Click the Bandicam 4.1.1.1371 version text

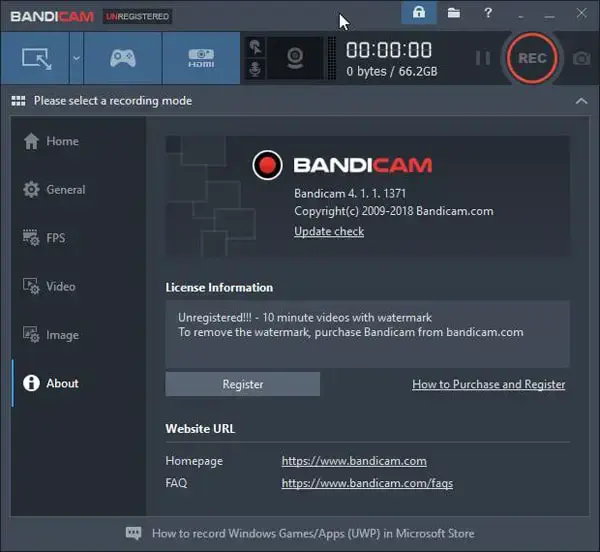(x=350, y=194)
